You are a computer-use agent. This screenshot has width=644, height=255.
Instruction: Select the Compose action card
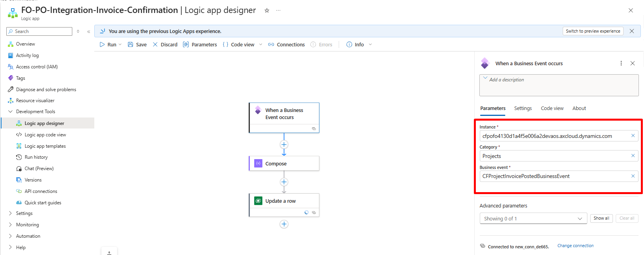(284, 163)
